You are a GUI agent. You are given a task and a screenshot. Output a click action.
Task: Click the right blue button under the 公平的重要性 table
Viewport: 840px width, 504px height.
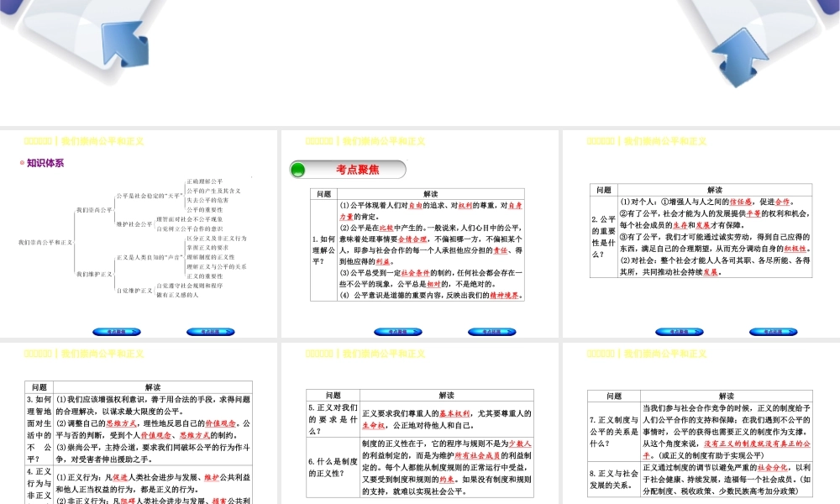(773, 332)
